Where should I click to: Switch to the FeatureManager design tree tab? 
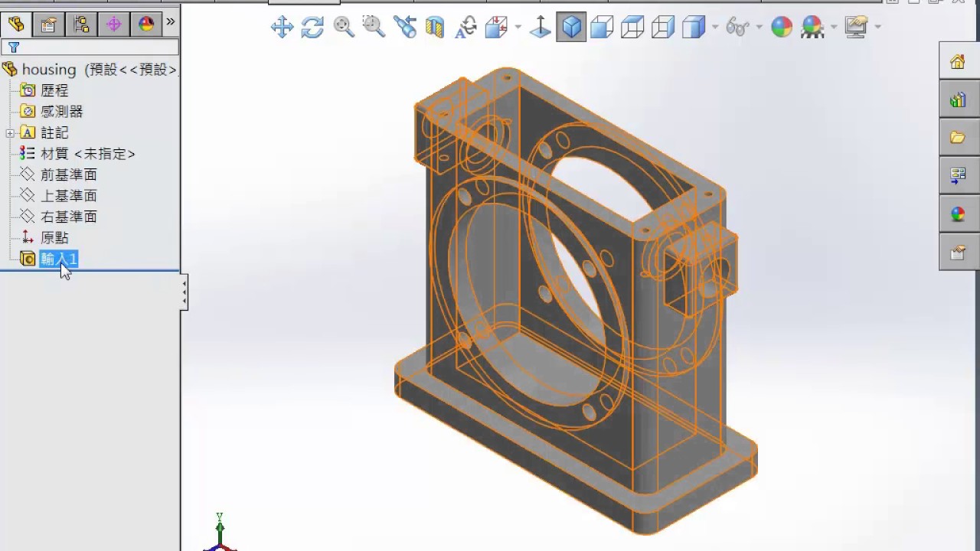coord(15,24)
